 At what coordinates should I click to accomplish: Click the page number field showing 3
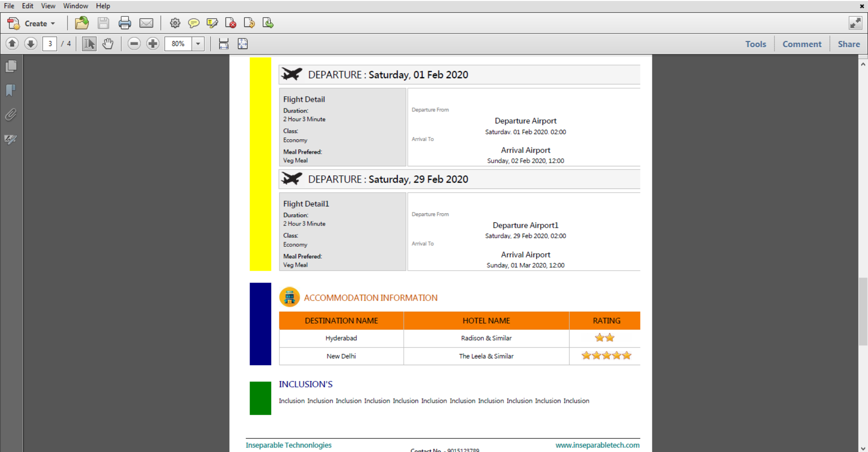50,44
